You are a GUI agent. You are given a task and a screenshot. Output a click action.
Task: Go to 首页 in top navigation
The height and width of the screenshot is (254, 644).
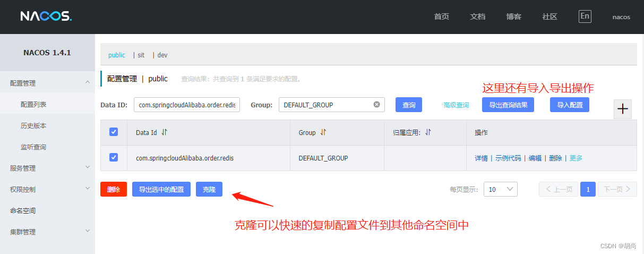pos(442,16)
